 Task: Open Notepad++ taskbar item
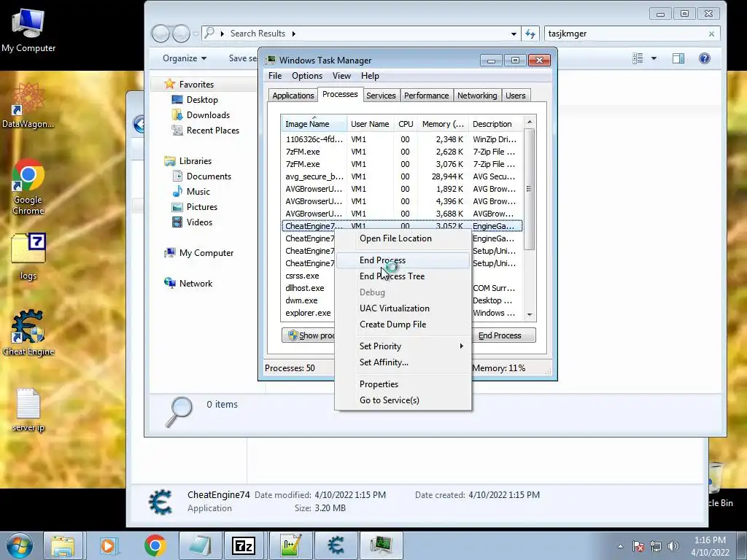[x=290, y=545]
